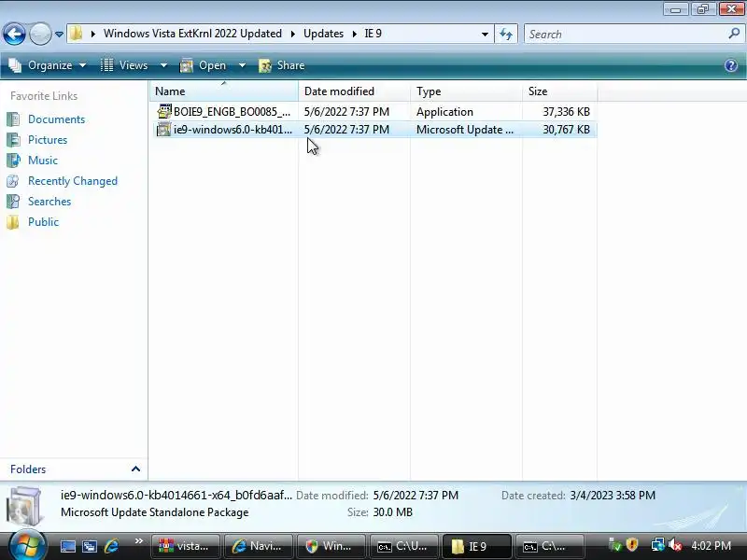
Task: Open Public in Favorite Links
Action: pos(43,222)
